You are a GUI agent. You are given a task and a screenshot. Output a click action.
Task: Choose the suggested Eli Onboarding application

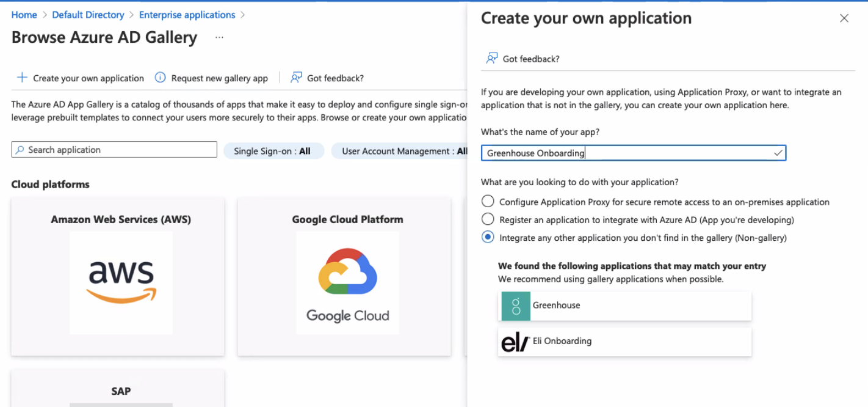pos(625,342)
